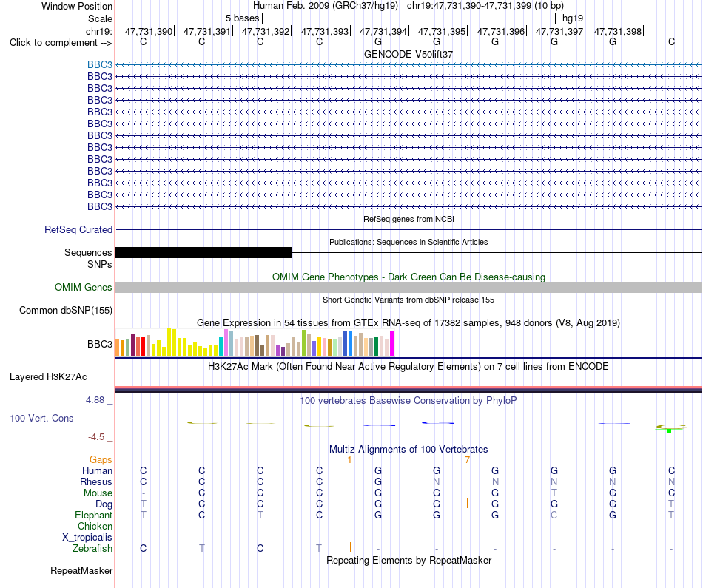Viewport: 703px width, 588px height.
Task: Click the light-blue highlighted BBC3 transcript label
Action: tap(100, 64)
